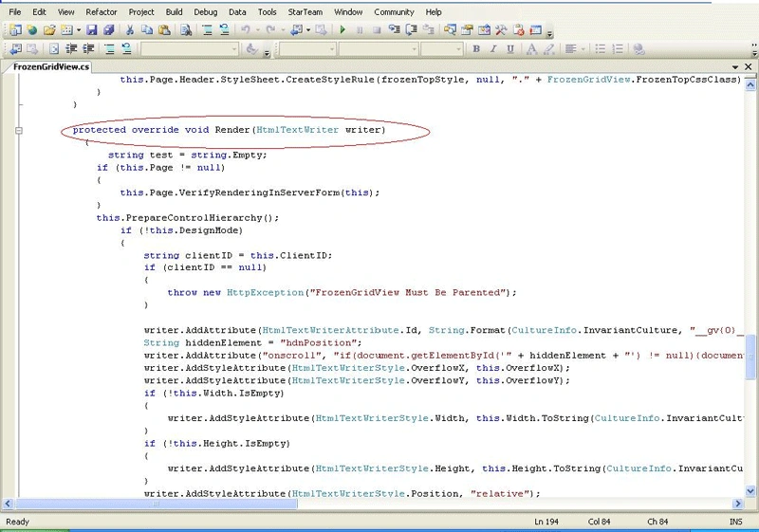The width and height of the screenshot is (759, 532).
Task: Click the vertical scrollbar up arrow
Action: click(750, 85)
